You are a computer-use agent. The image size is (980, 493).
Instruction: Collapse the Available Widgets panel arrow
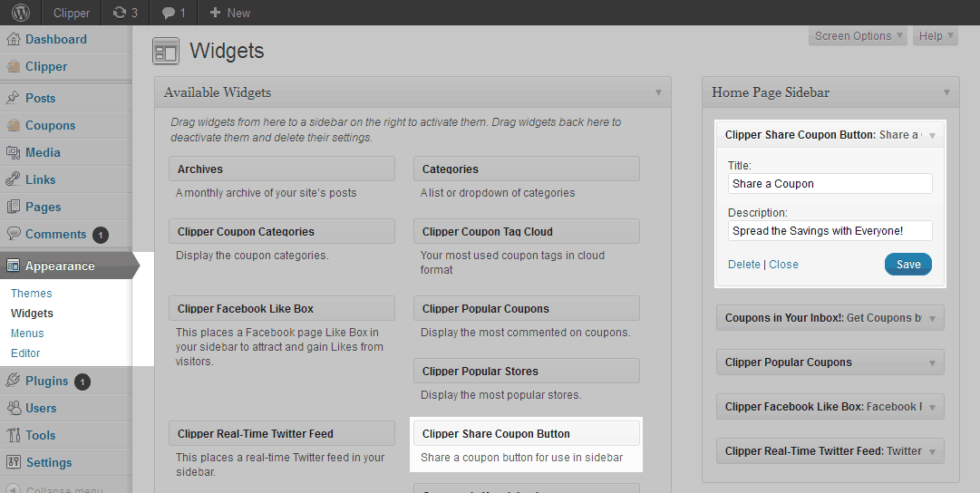click(658, 92)
